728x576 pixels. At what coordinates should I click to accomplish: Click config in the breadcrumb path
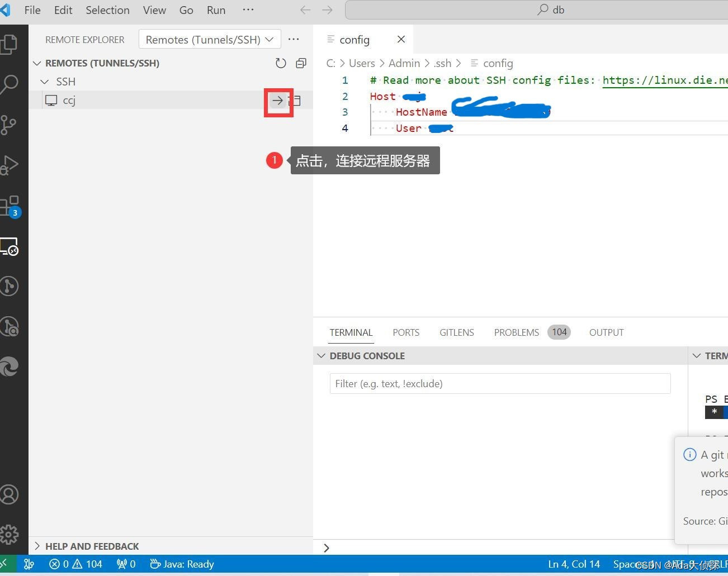pos(498,63)
